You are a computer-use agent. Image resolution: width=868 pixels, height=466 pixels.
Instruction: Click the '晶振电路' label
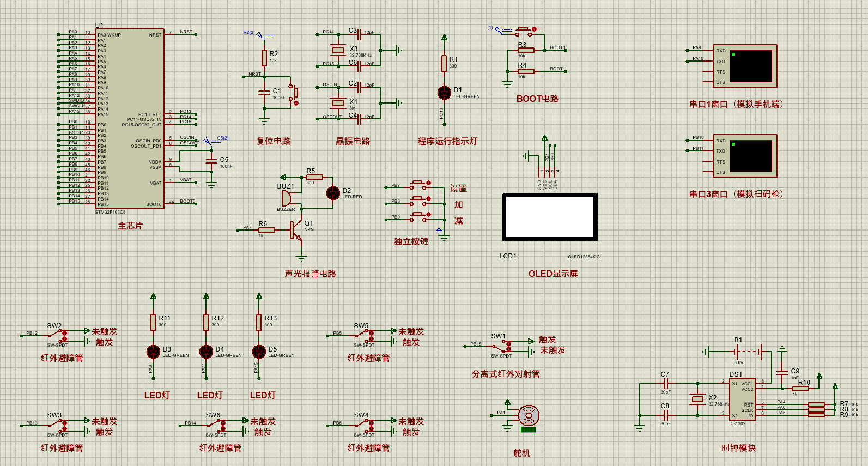tap(353, 141)
